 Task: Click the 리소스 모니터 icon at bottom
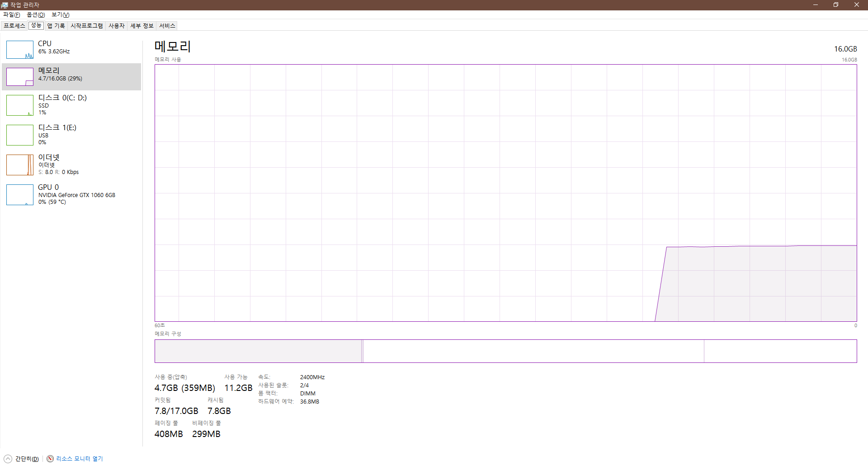click(x=50, y=459)
